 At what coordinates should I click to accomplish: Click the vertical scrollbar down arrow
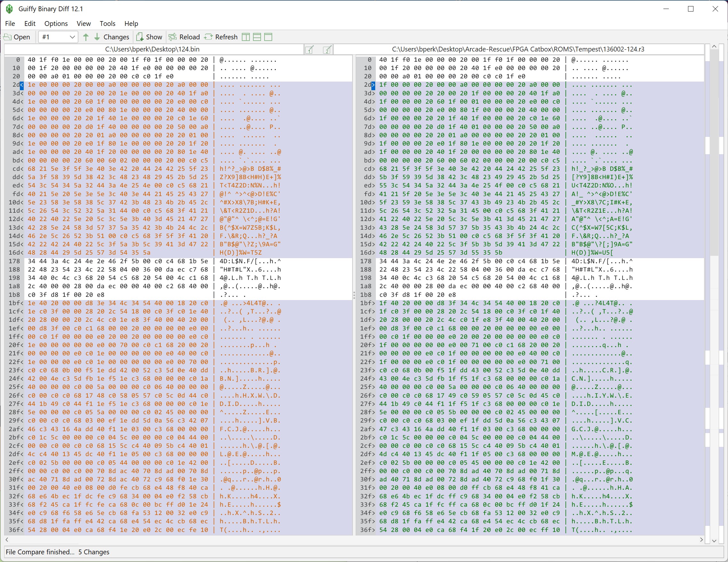point(714,540)
